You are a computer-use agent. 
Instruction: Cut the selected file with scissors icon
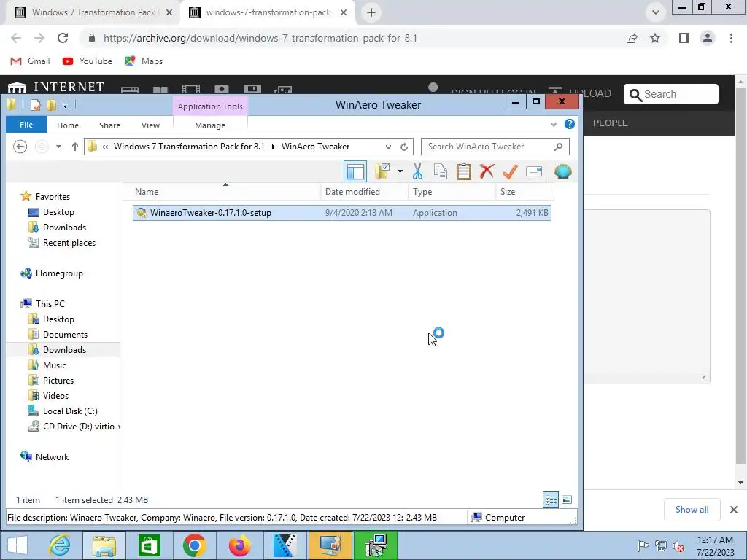click(x=417, y=171)
